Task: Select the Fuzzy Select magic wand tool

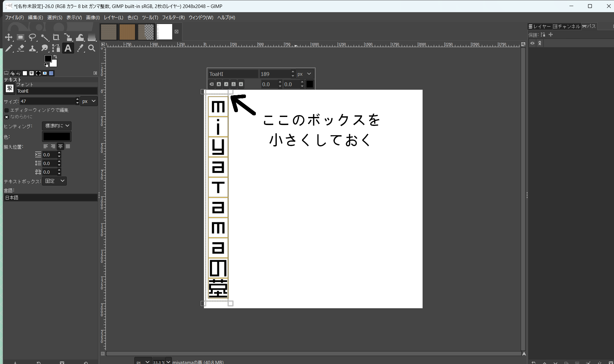Action: [45, 37]
